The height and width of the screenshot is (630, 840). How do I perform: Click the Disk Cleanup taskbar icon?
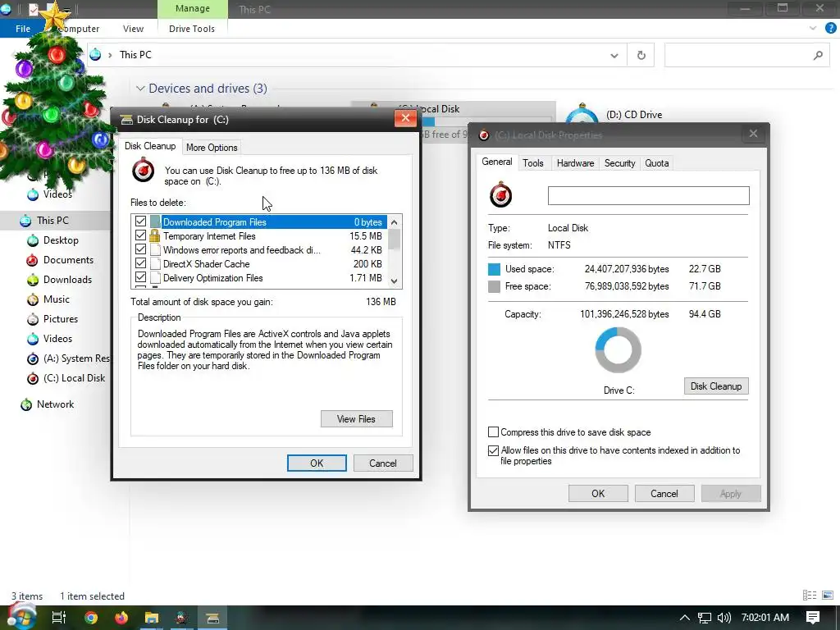pyautogui.click(x=212, y=618)
